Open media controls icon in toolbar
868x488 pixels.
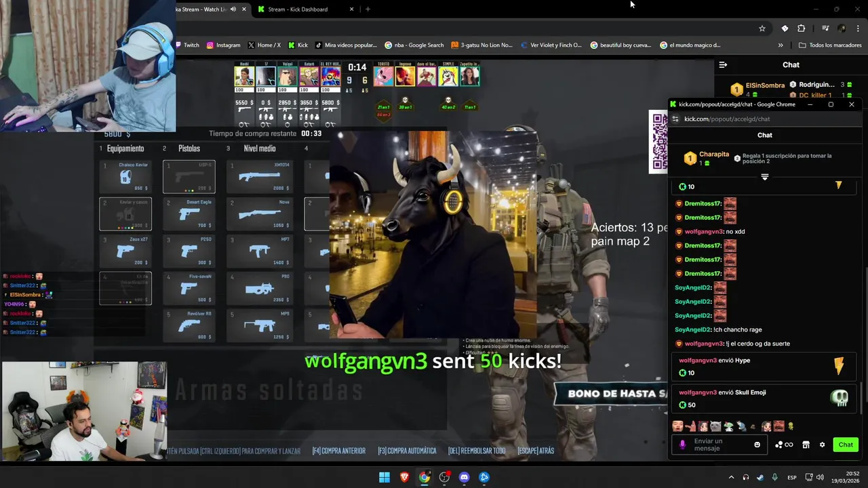pyautogui.click(x=825, y=28)
